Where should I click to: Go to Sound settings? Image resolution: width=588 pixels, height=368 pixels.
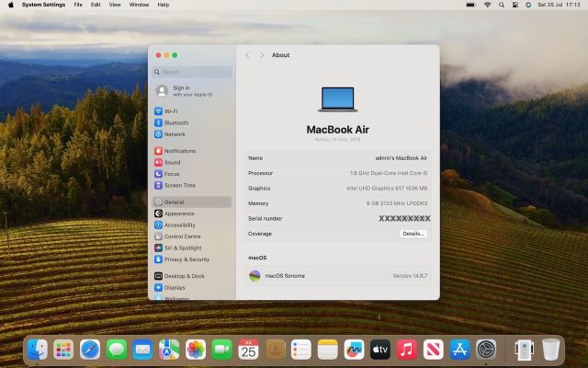click(167, 162)
